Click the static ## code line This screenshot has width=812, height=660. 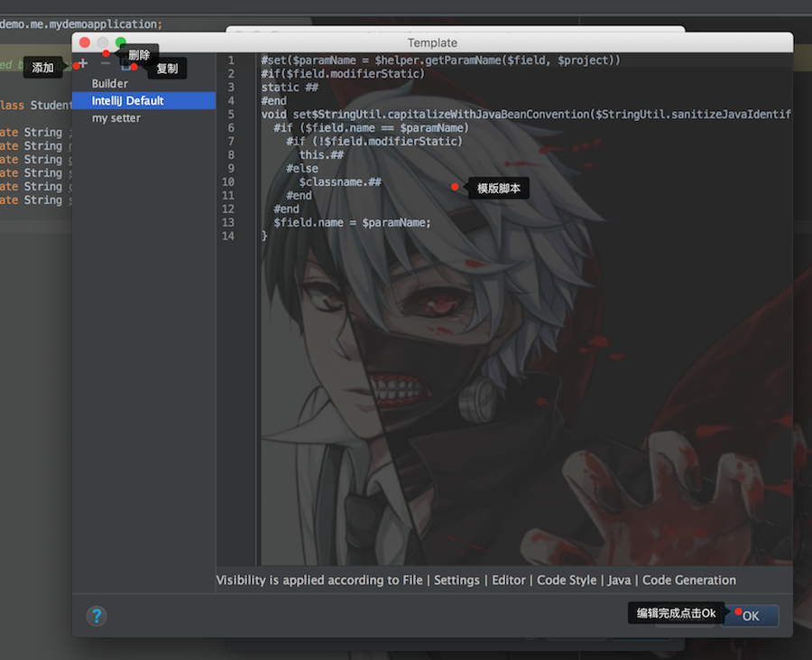[x=290, y=87]
